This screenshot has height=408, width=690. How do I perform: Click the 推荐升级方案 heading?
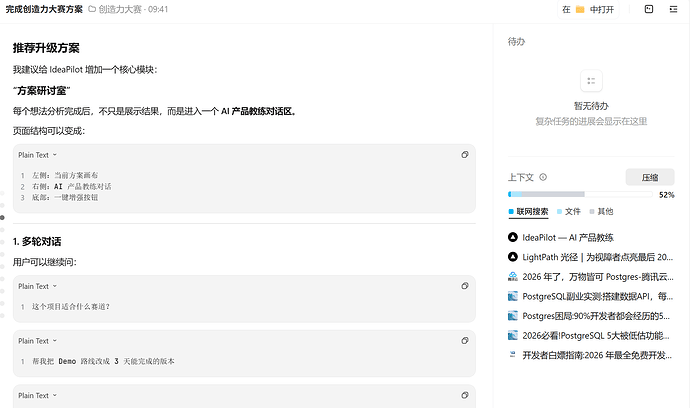tap(46, 48)
